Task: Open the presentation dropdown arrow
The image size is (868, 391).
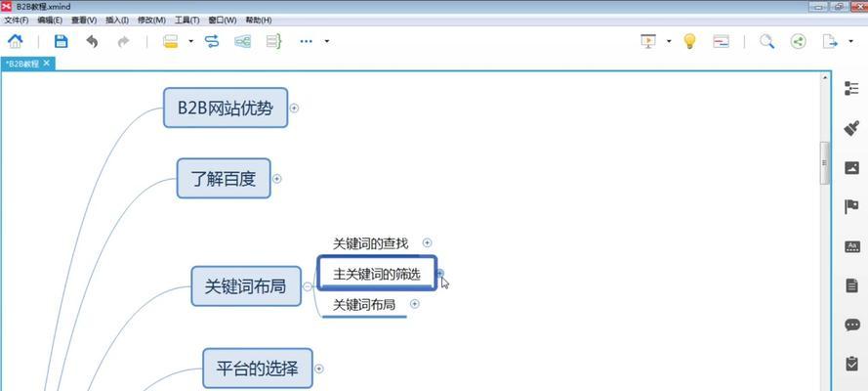Action: pos(669,41)
